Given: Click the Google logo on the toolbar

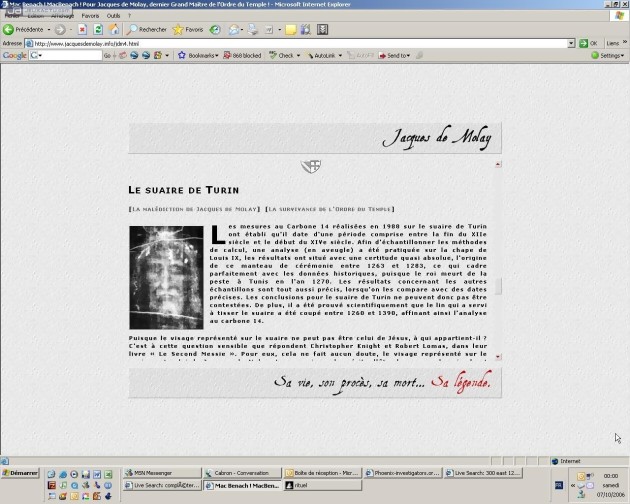Looking at the screenshot, I should click(14, 55).
